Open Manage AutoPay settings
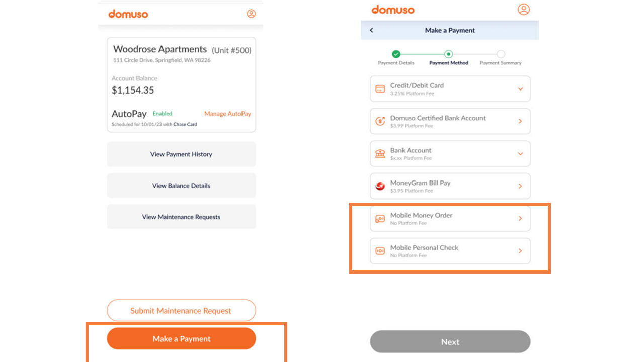This screenshot has height=362, width=644. pos(227,114)
